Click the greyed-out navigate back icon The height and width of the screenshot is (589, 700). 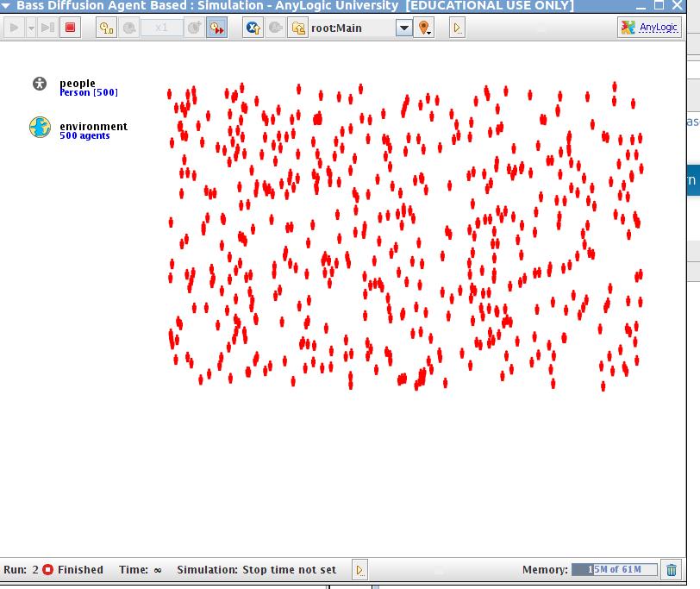pyautogui.click(x=276, y=28)
